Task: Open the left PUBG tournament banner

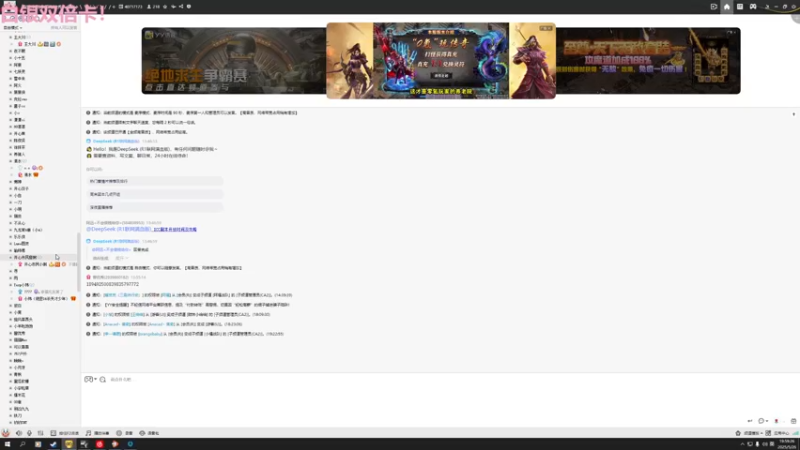Action: [234, 61]
